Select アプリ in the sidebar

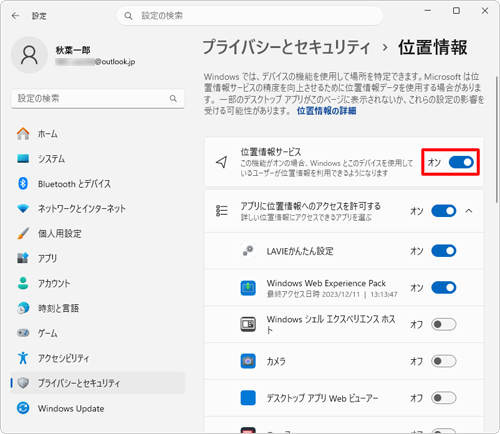point(98,258)
